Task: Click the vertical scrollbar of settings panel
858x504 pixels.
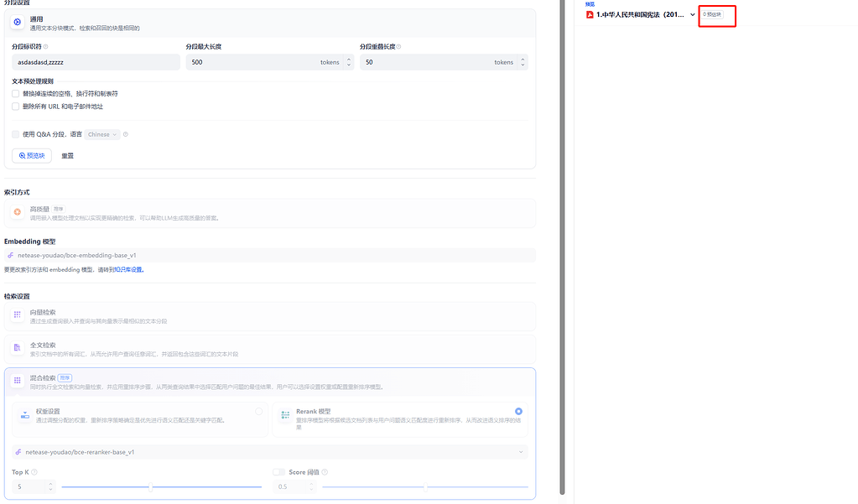Action: [562, 247]
